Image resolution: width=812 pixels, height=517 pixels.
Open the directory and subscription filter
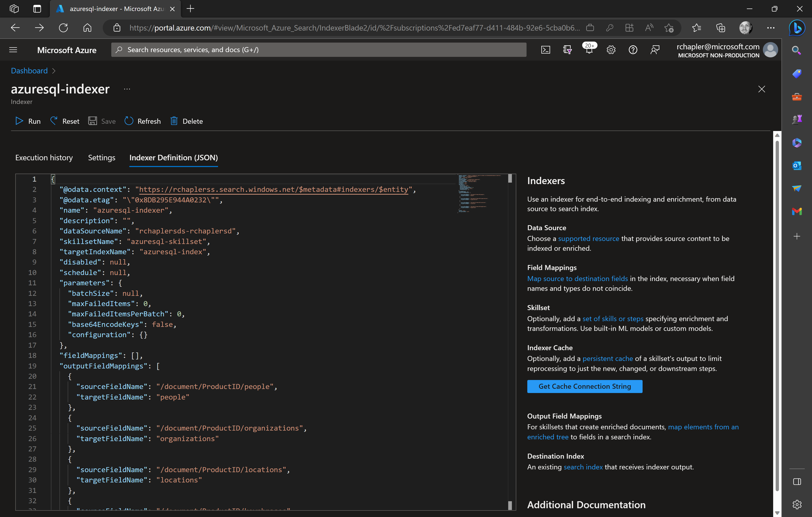pos(568,50)
